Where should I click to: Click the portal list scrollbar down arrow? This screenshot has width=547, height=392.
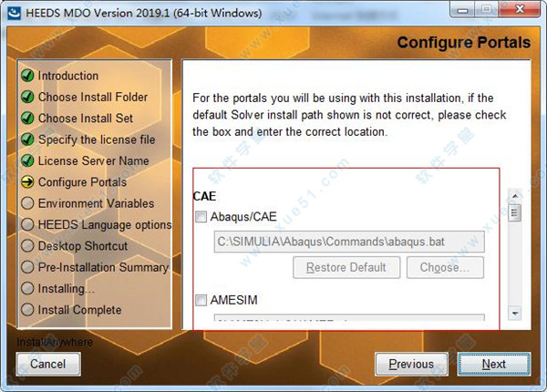[x=515, y=314]
